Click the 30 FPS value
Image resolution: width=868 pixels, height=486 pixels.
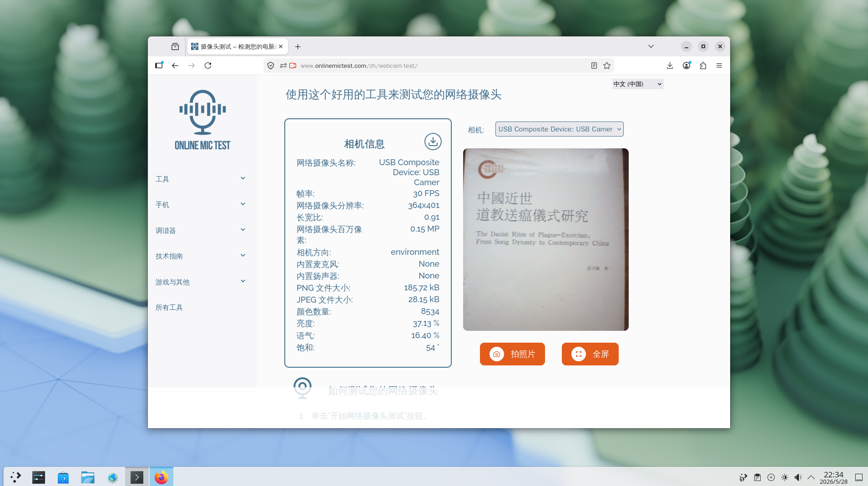click(426, 193)
